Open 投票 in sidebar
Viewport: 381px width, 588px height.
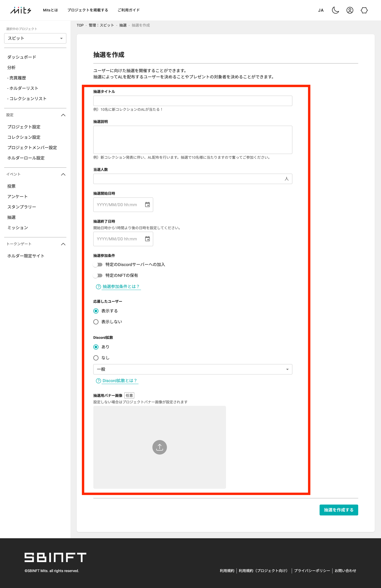pyautogui.click(x=11, y=186)
